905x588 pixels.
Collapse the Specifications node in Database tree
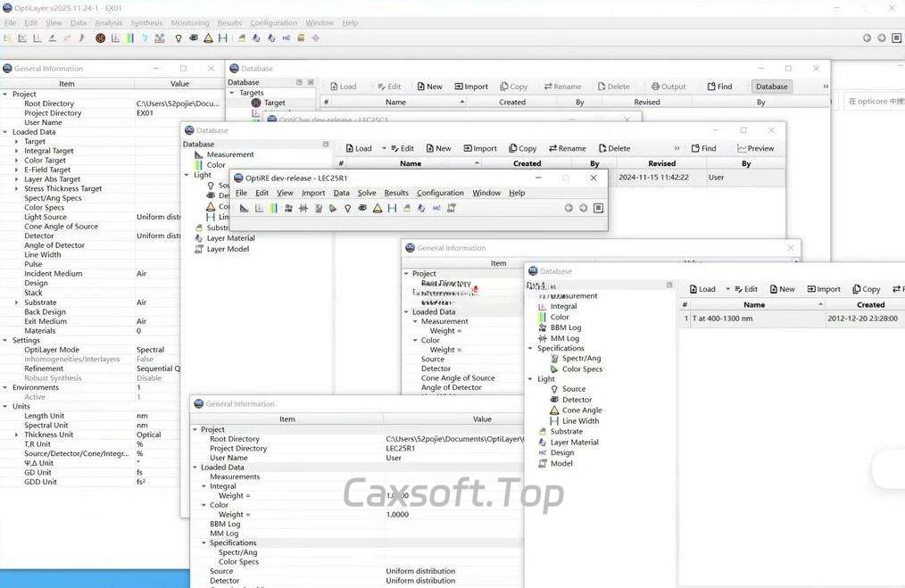[x=532, y=349]
